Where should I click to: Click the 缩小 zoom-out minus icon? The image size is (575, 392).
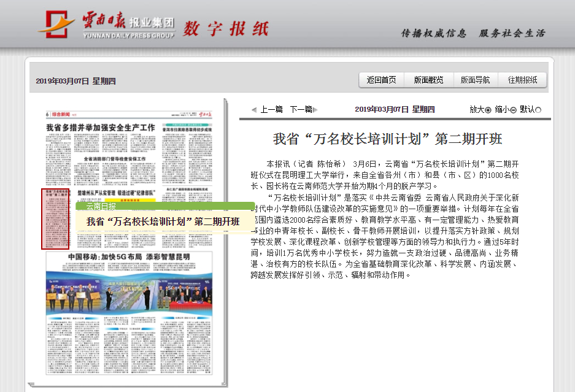click(x=513, y=110)
